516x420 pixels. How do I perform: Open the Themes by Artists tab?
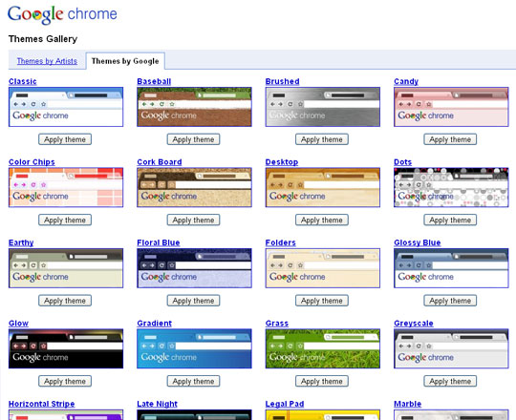(x=47, y=61)
